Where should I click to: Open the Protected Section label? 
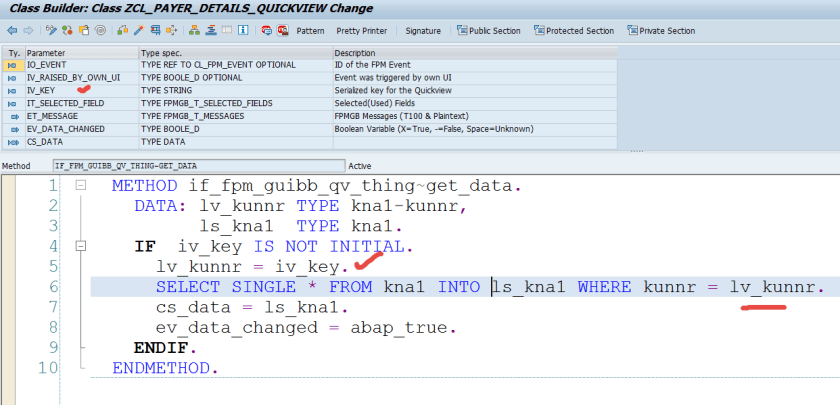click(x=580, y=31)
